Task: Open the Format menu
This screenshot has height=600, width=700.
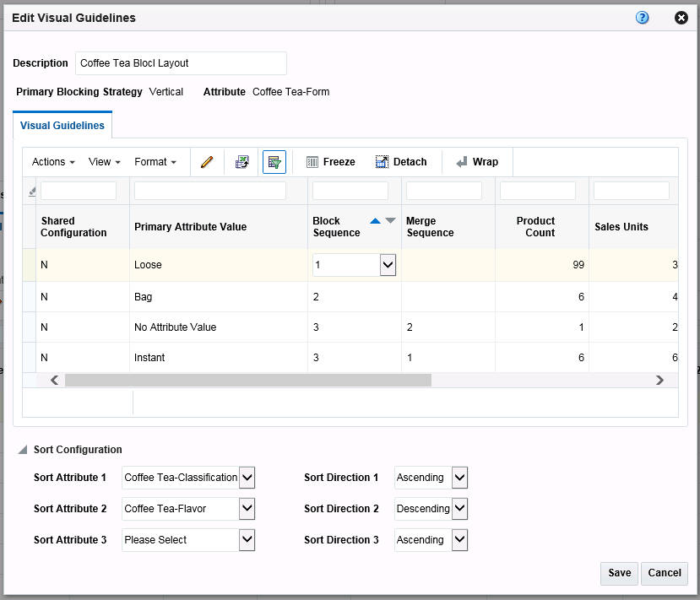Action: pyautogui.click(x=155, y=161)
